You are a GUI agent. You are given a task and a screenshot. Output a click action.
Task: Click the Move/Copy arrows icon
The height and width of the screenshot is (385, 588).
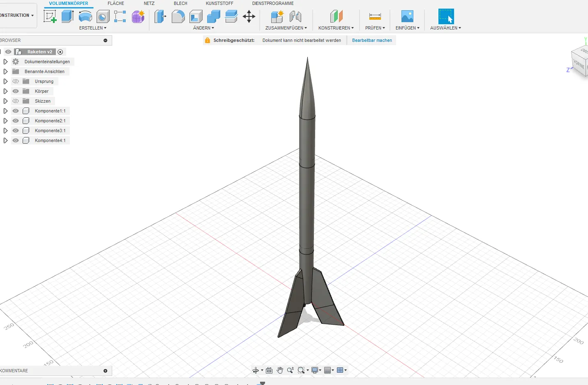coord(249,16)
